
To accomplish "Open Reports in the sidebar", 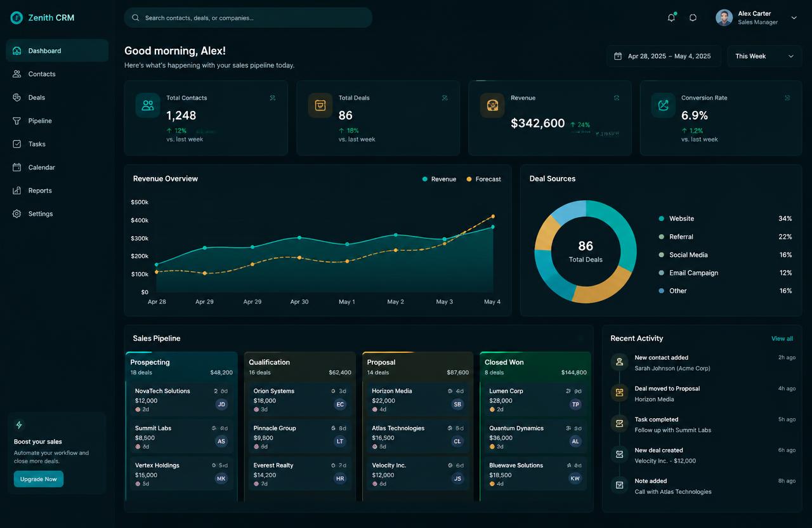I will tap(57, 190).
